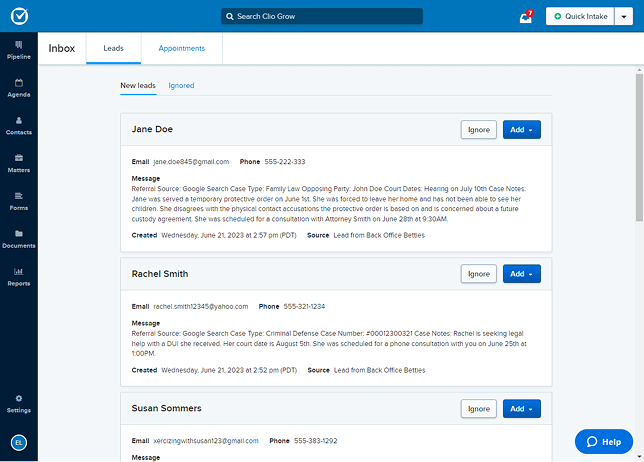Open Reports chart icon
The width and height of the screenshot is (644, 462).
pos(19,271)
